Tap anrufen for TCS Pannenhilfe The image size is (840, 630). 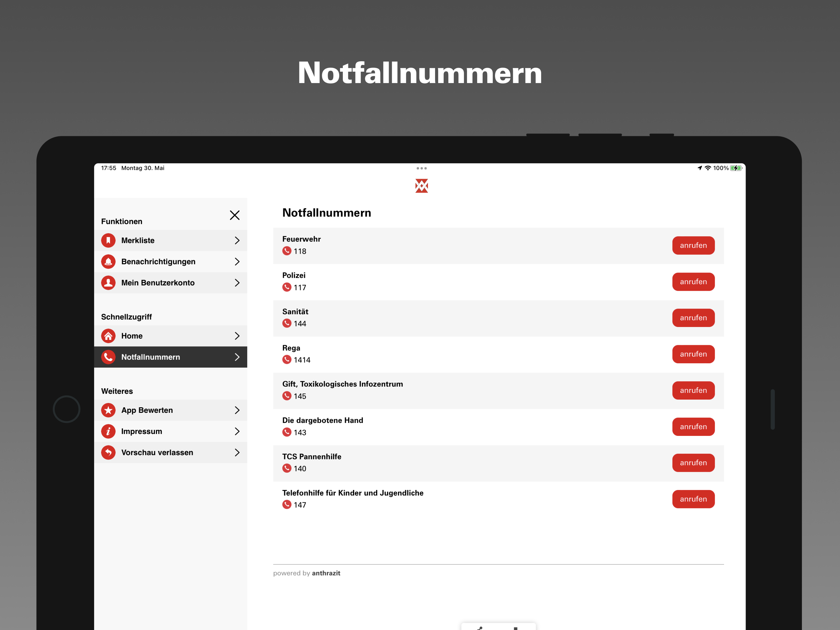tap(693, 463)
